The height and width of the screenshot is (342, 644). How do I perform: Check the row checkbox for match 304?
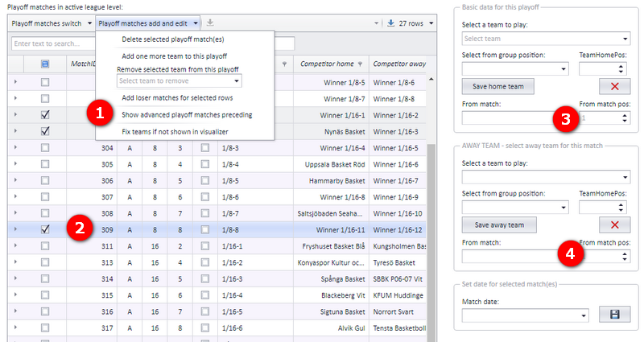click(x=45, y=148)
